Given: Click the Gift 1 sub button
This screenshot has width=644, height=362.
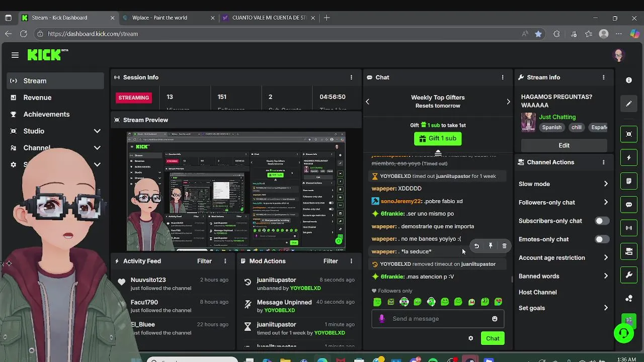Looking at the screenshot, I should pyautogui.click(x=438, y=138).
